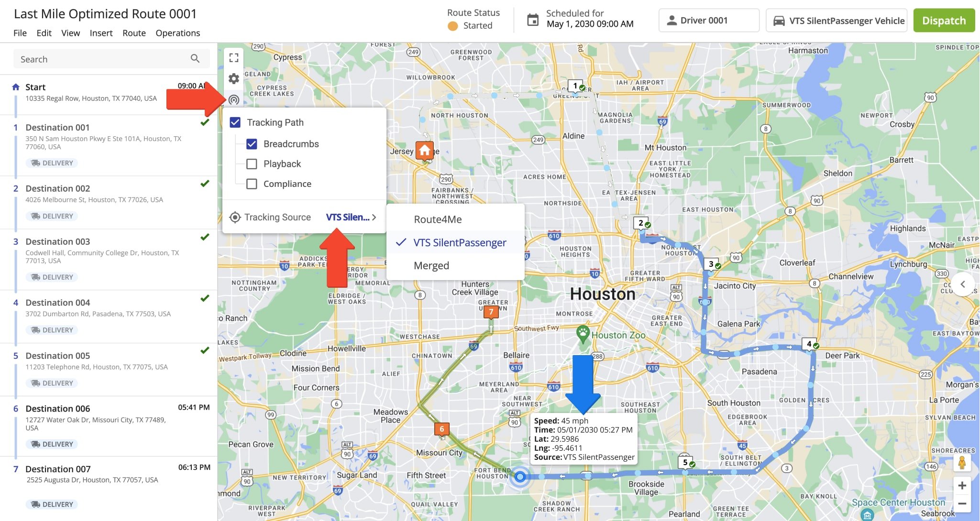Click the Dispatch button to send route
This screenshot has height=521, width=980.
coord(943,20)
